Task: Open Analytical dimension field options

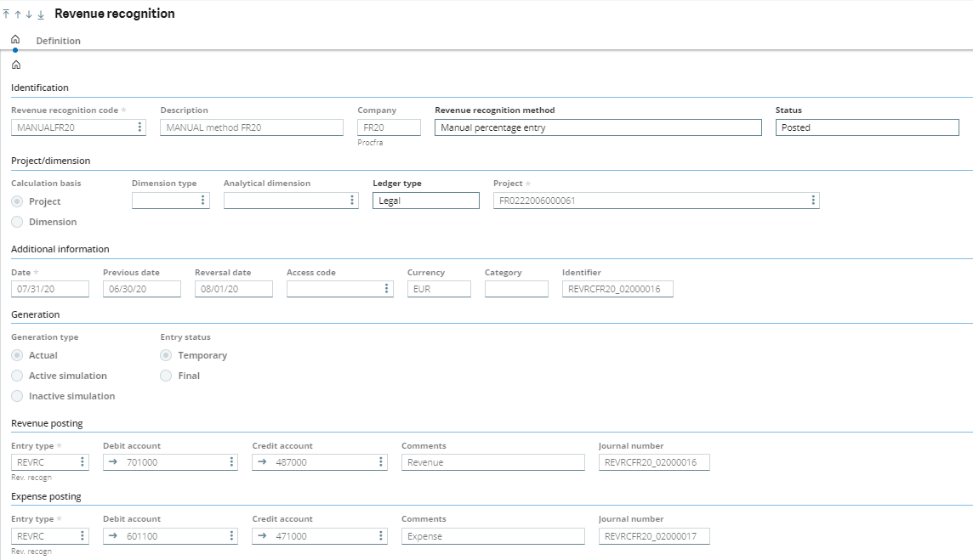Action: [352, 201]
